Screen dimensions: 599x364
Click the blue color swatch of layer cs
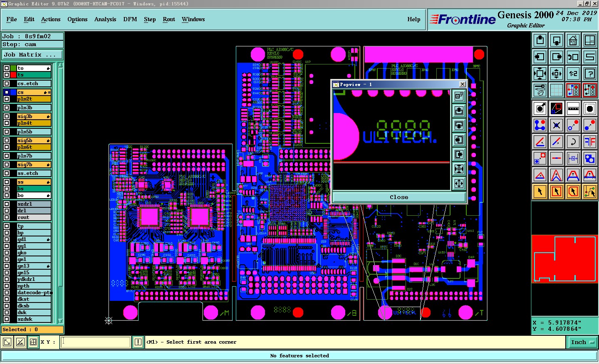13,92
